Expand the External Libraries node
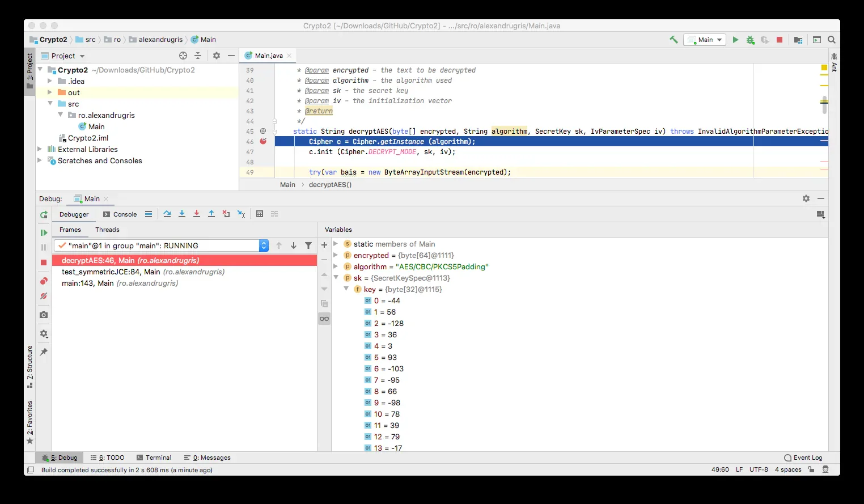 pos(40,149)
